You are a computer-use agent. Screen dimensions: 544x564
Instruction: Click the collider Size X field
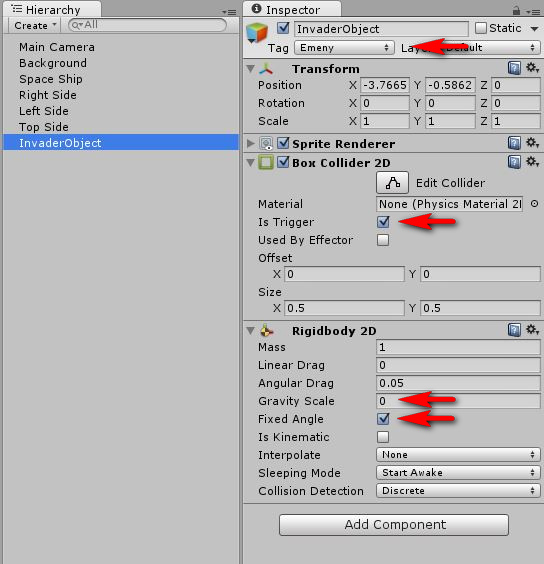344,308
